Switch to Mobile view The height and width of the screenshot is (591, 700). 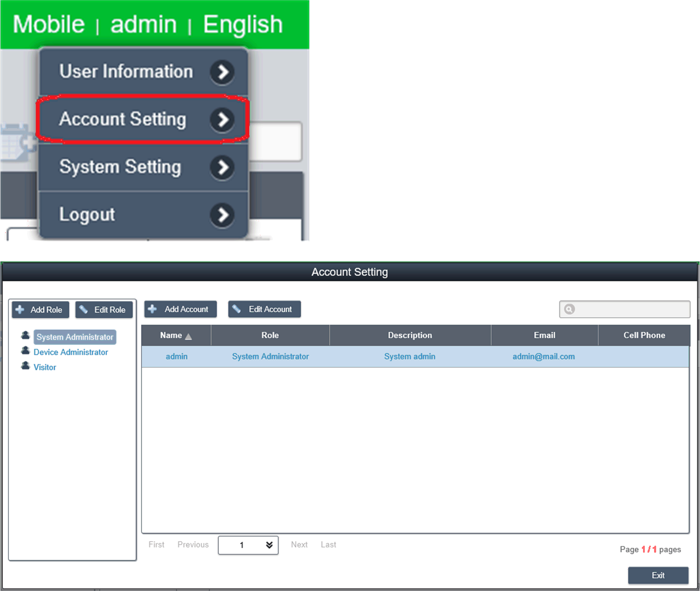click(49, 25)
